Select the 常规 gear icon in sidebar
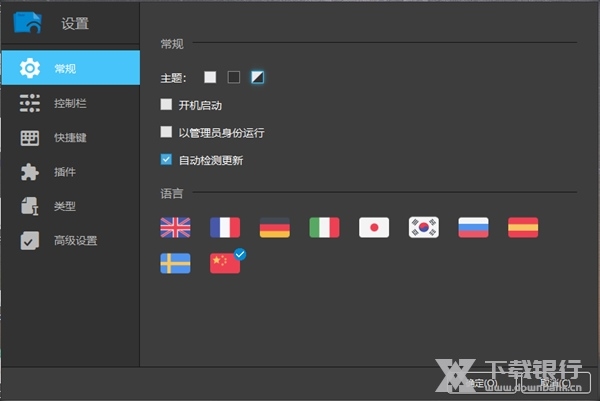The image size is (600, 401). [30, 68]
